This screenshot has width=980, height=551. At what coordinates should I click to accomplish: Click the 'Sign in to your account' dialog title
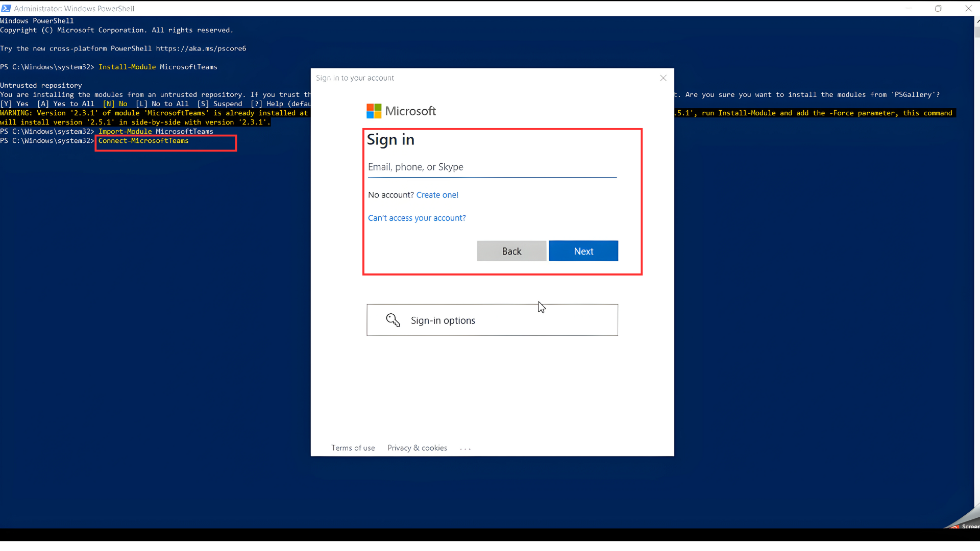[355, 78]
